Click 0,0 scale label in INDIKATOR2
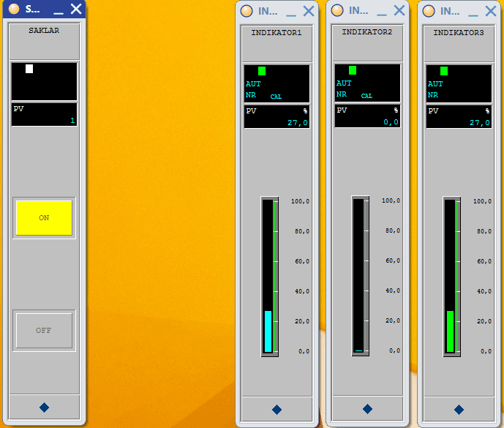This screenshot has width=504, height=428. [395, 351]
